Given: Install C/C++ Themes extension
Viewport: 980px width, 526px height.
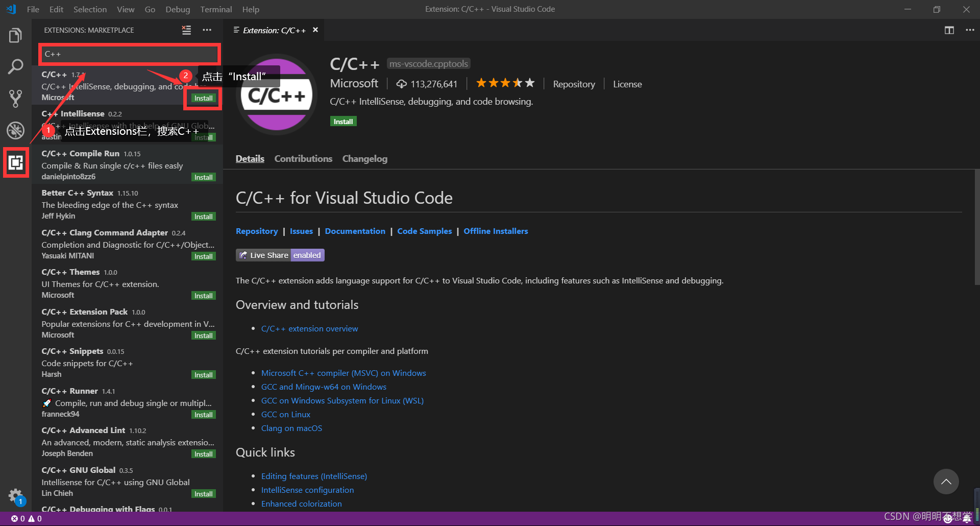Looking at the screenshot, I should tap(203, 296).
